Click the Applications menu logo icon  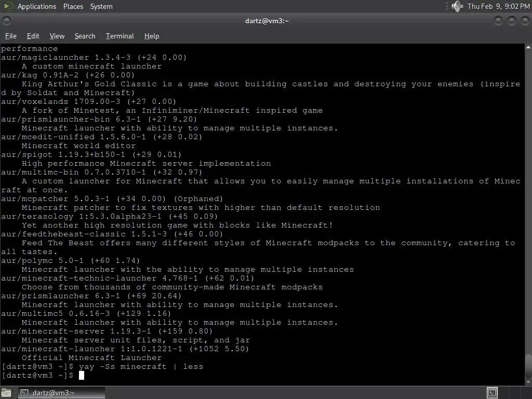[8, 6]
